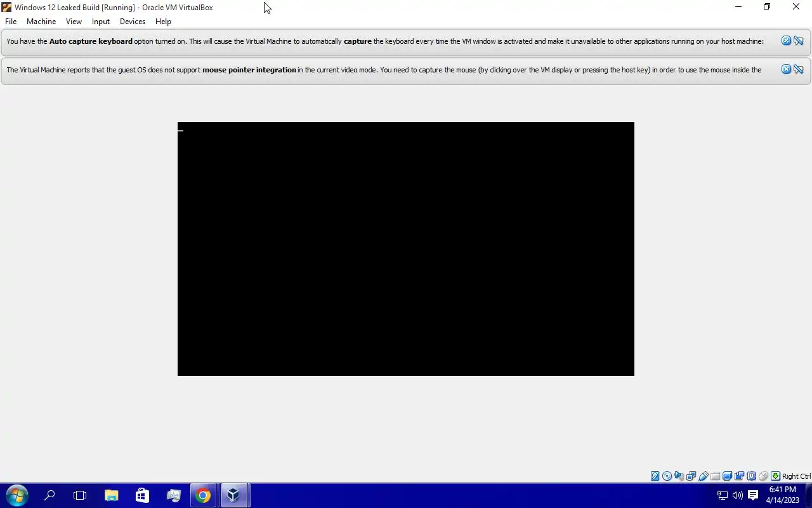Click the Right Ctrl host key label

pyautogui.click(x=796, y=476)
